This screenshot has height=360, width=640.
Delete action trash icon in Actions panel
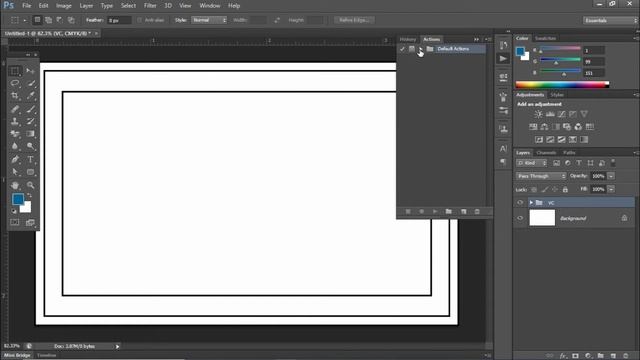(x=477, y=211)
